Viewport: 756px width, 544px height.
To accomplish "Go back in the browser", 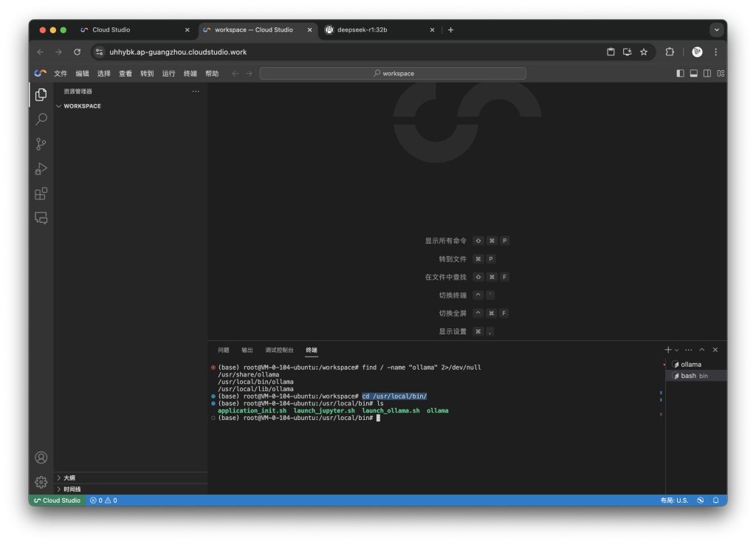I will pos(41,52).
